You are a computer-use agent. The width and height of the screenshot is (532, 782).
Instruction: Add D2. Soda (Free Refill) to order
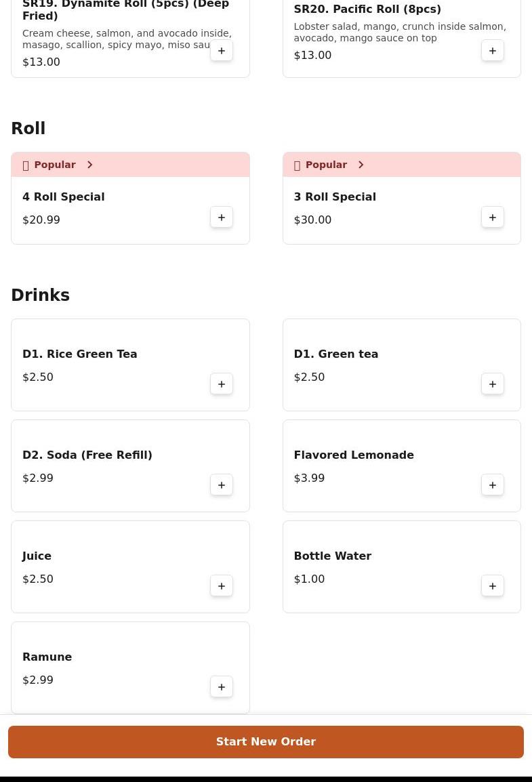[x=222, y=485]
